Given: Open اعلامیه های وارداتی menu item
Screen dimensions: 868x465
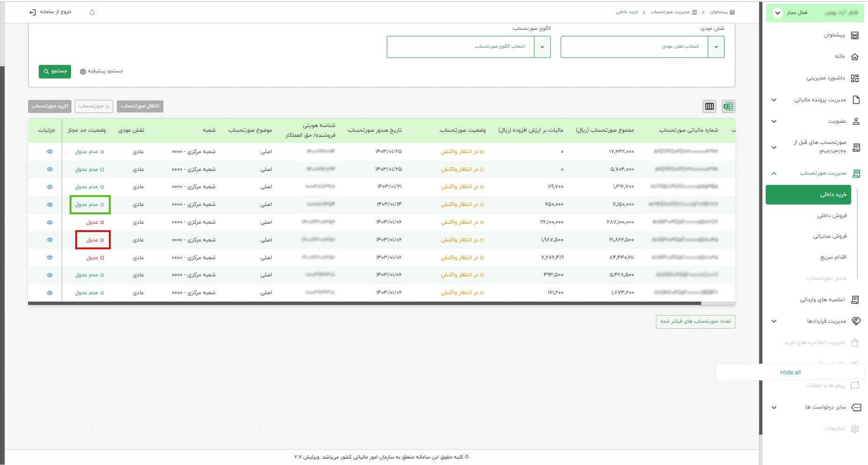Looking at the screenshot, I should coord(822,300).
